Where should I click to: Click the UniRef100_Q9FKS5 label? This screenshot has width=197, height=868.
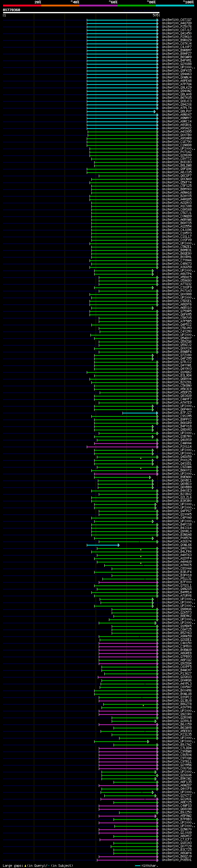(x=176, y=71)
